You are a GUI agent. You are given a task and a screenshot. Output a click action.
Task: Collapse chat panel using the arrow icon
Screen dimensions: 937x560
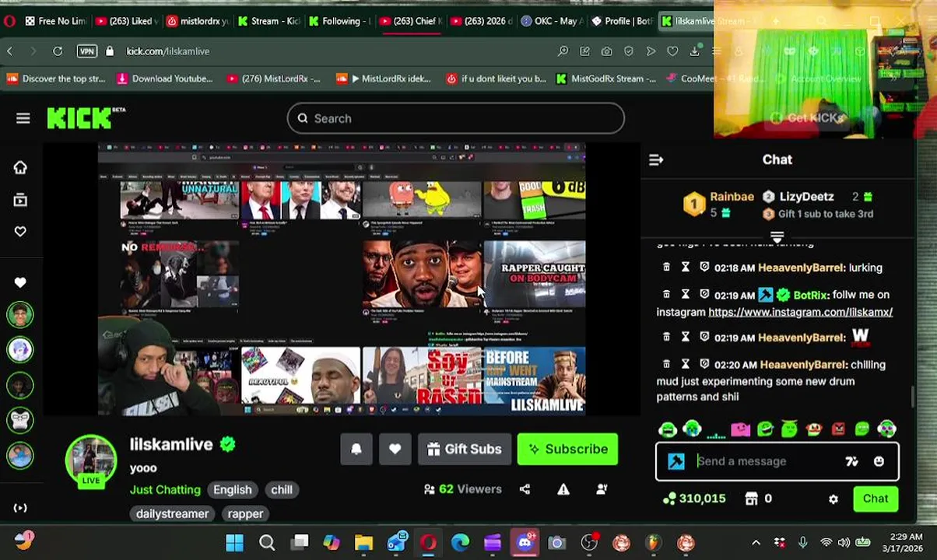(656, 159)
